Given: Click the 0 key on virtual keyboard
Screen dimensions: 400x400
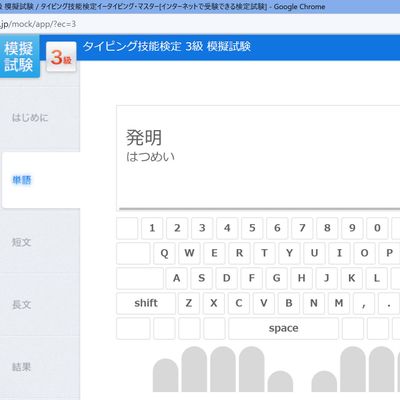Looking at the screenshot, I should pyautogui.click(x=377, y=228).
